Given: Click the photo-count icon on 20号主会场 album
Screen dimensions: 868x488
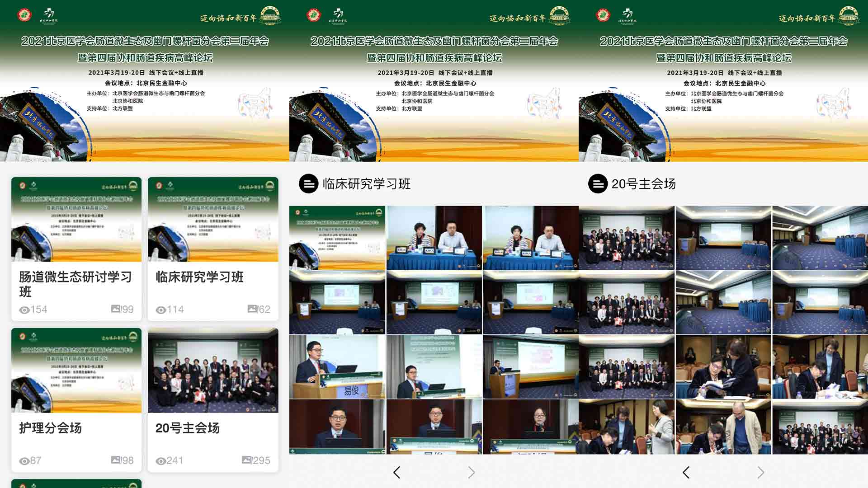Looking at the screenshot, I should [247, 460].
